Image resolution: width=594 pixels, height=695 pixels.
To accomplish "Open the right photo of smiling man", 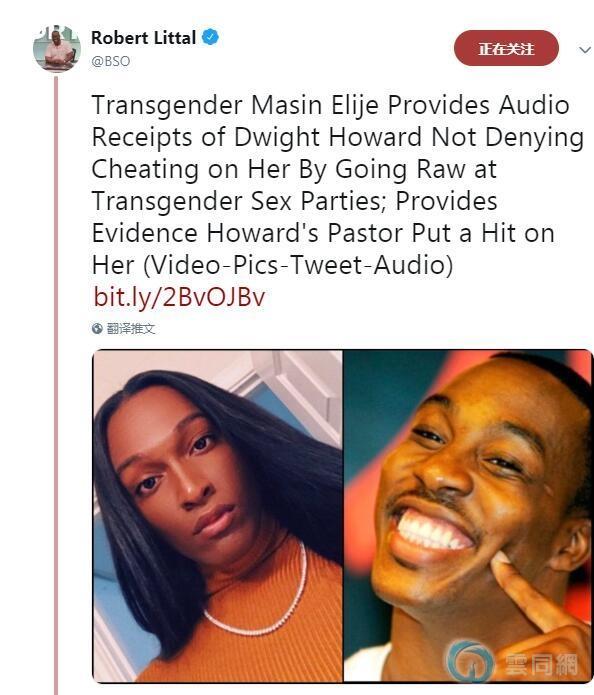I will click(x=468, y=516).
